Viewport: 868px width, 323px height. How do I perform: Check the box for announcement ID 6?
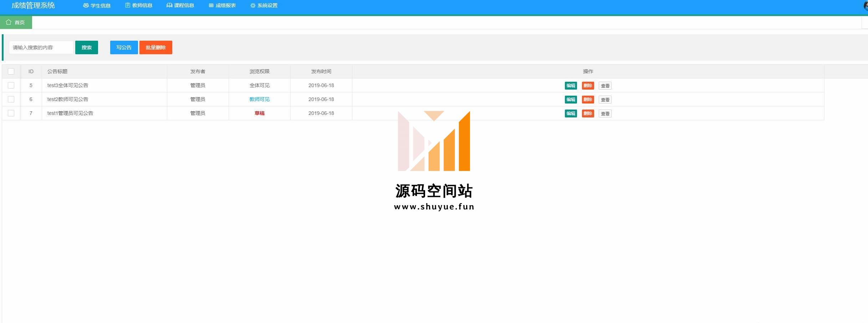click(11, 99)
